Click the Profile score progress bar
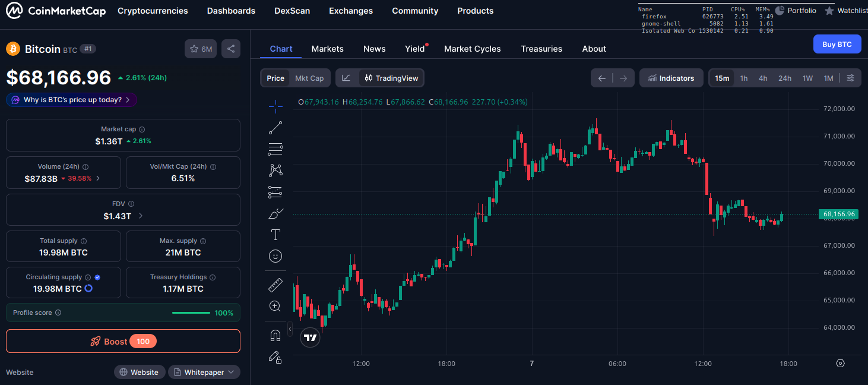This screenshot has height=385, width=868. click(191, 313)
